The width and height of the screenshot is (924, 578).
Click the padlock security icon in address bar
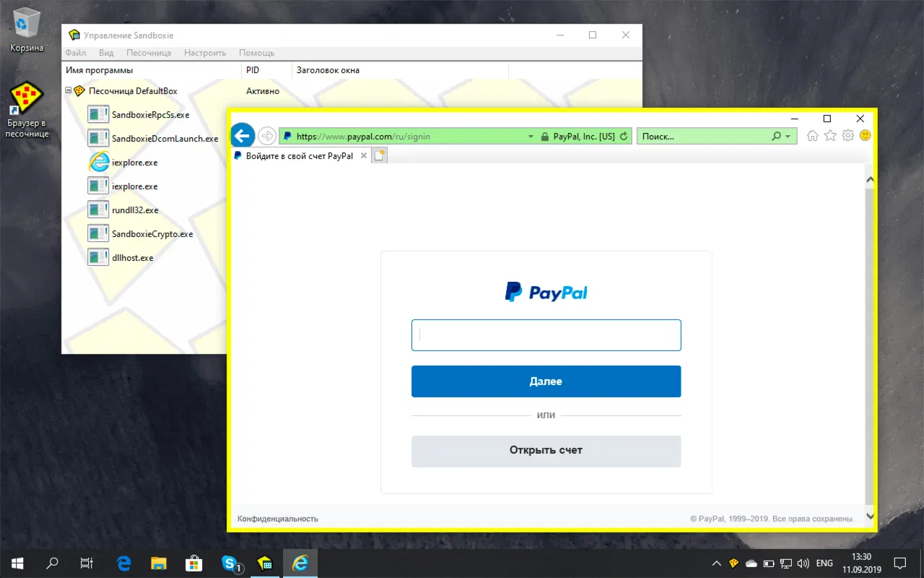pos(545,136)
